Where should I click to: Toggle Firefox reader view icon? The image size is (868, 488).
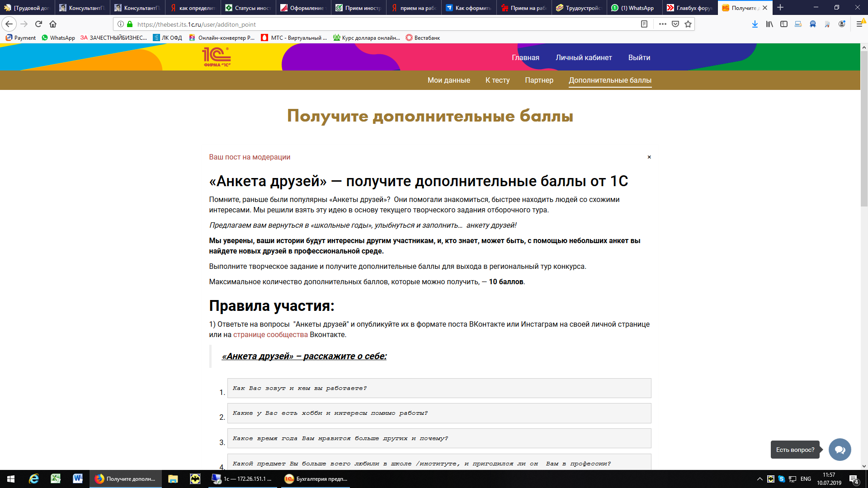pyautogui.click(x=644, y=24)
